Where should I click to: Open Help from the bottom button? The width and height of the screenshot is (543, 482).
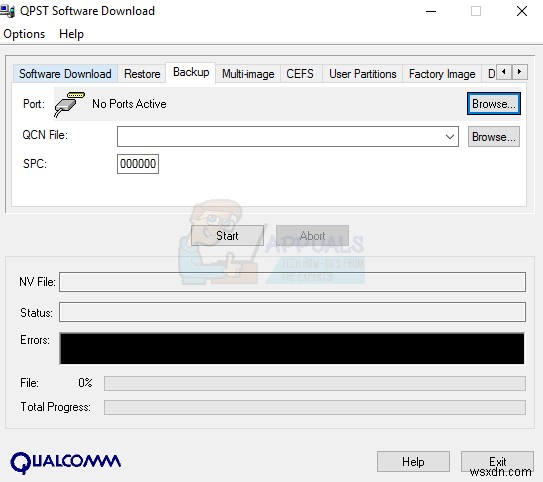point(413,462)
